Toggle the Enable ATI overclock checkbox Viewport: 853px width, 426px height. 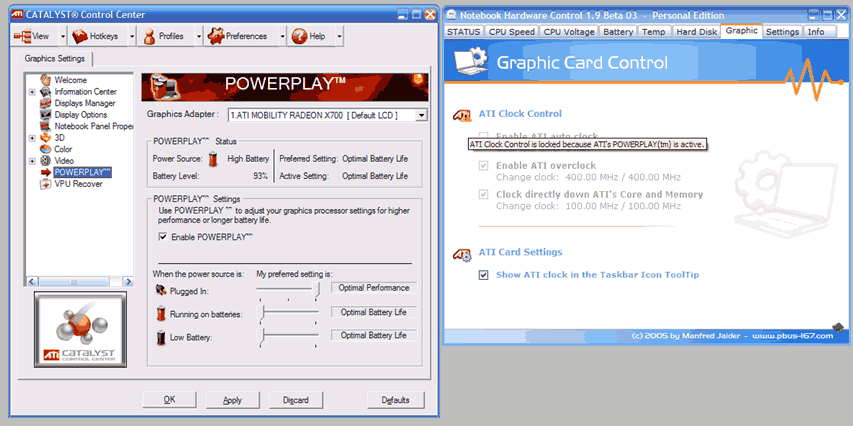(x=484, y=165)
